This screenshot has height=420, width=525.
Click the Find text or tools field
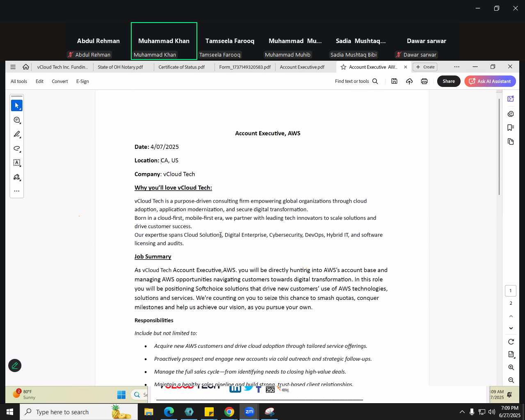[x=352, y=81]
